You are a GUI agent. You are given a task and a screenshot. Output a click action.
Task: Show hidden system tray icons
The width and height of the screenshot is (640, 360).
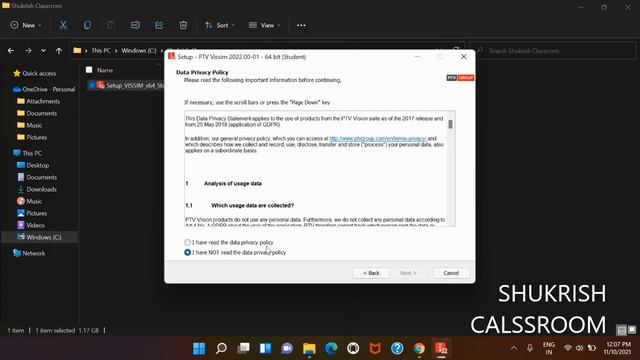pos(514,348)
